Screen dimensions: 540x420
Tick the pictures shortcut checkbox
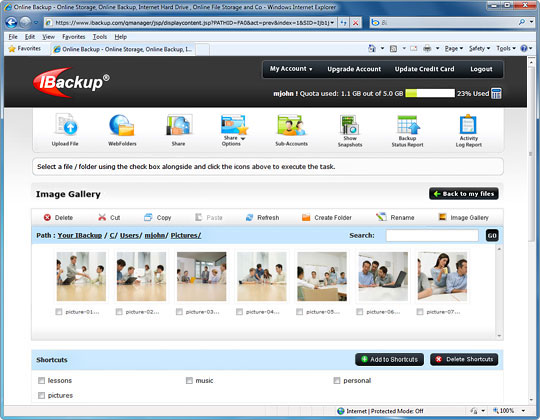click(x=42, y=395)
